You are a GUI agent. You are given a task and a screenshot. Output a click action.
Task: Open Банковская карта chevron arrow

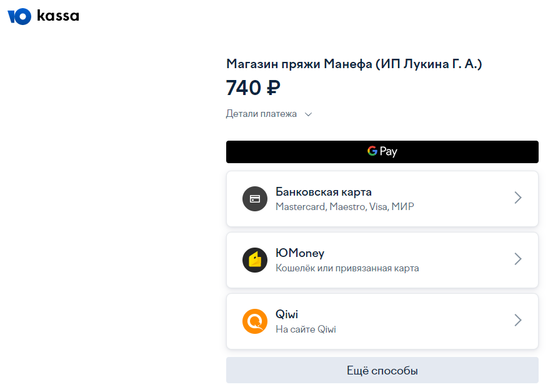[x=518, y=198]
